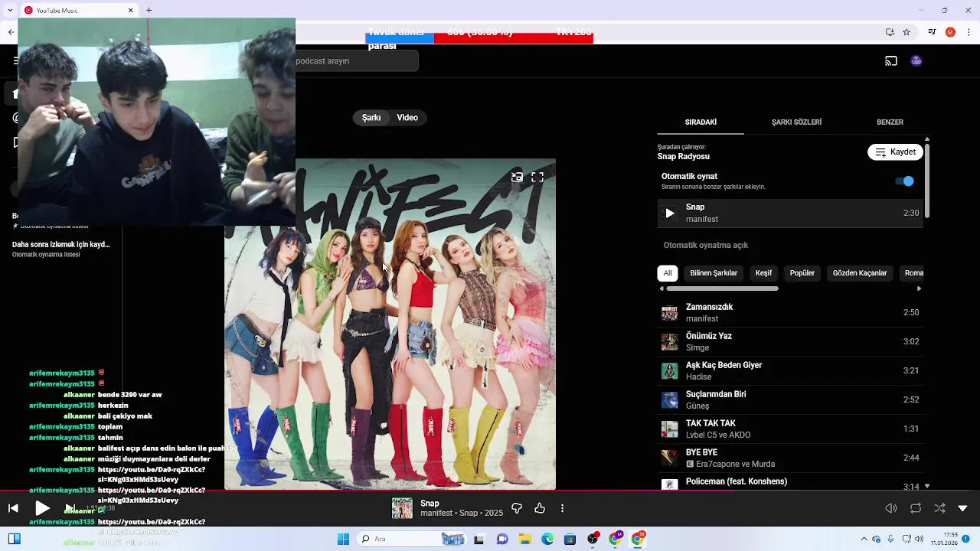Viewport: 980px width, 551px height.
Task: Close the YouTube Music browser tab
Action: [x=131, y=10]
